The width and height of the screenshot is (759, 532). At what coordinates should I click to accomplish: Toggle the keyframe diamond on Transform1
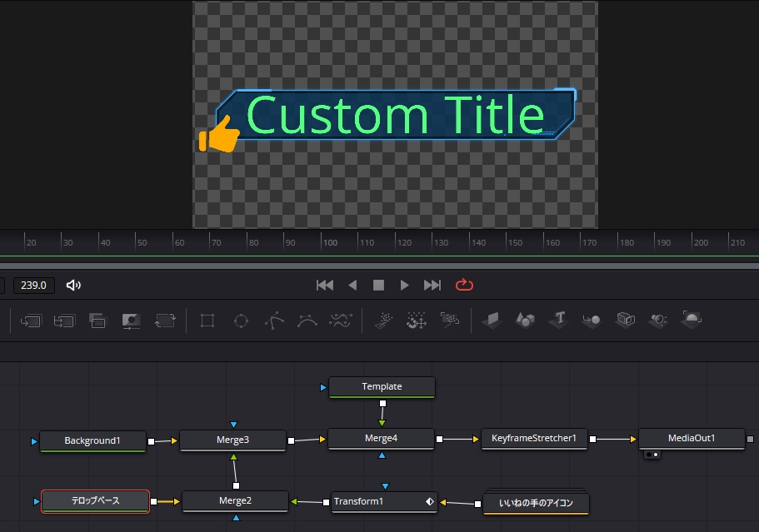pos(429,501)
